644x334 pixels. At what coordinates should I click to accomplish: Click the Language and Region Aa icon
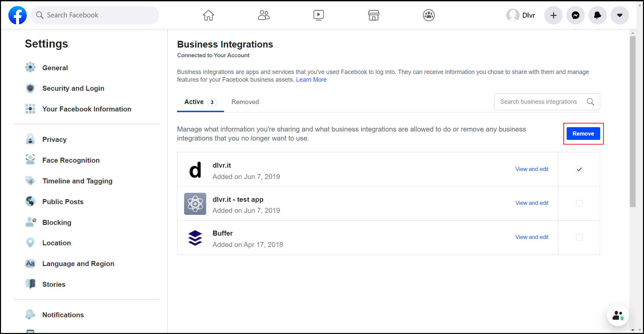point(30,263)
